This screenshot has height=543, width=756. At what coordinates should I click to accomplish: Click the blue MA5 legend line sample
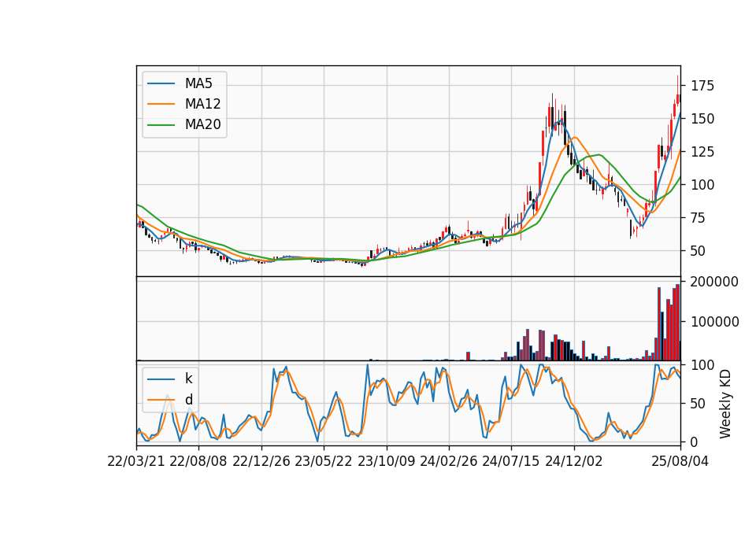click(161, 83)
